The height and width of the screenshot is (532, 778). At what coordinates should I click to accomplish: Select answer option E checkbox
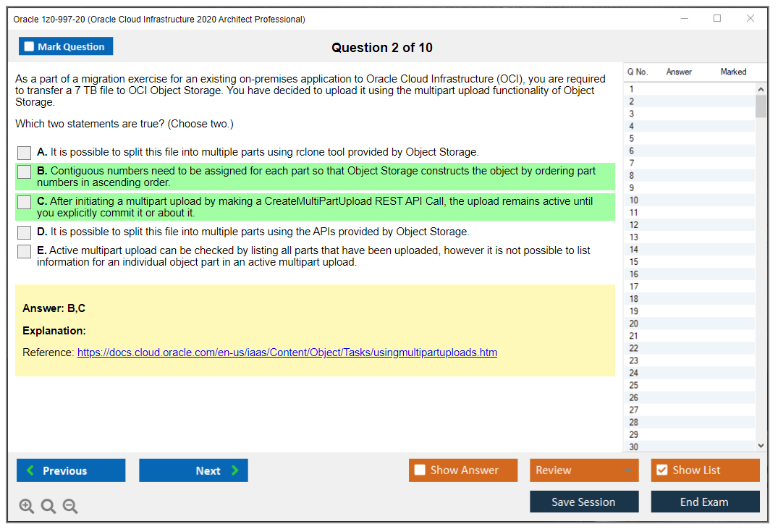[x=24, y=251]
